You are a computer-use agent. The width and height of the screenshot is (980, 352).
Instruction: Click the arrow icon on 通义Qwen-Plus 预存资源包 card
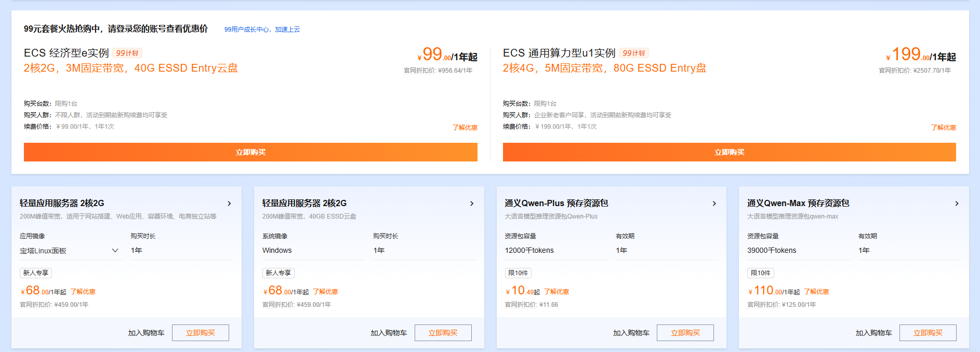pos(714,204)
